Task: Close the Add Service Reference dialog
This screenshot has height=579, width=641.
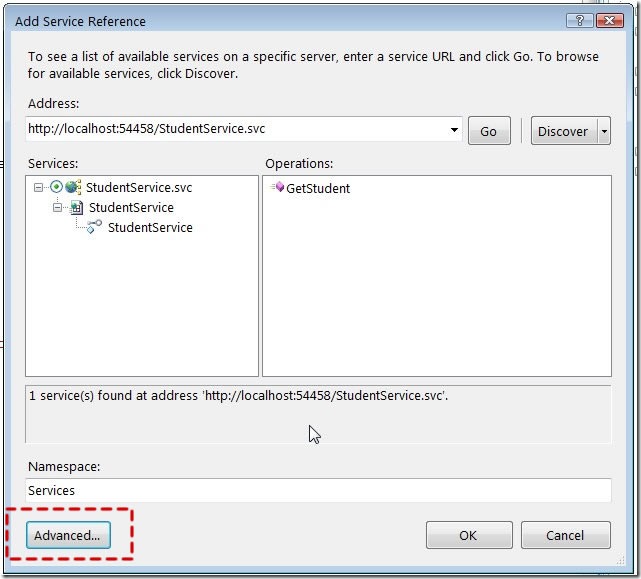Action: coord(610,20)
